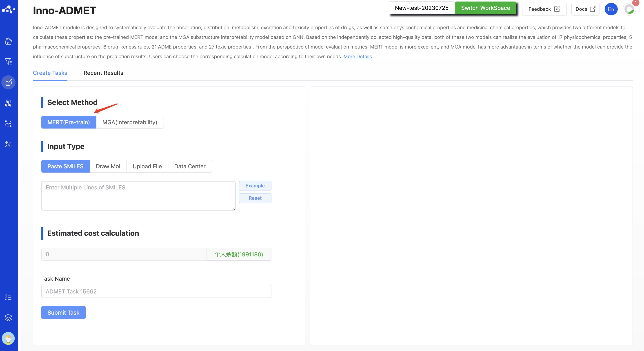Click the Reset button
Image resolution: width=644 pixels, height=351 pixels.
pos(255,198)
